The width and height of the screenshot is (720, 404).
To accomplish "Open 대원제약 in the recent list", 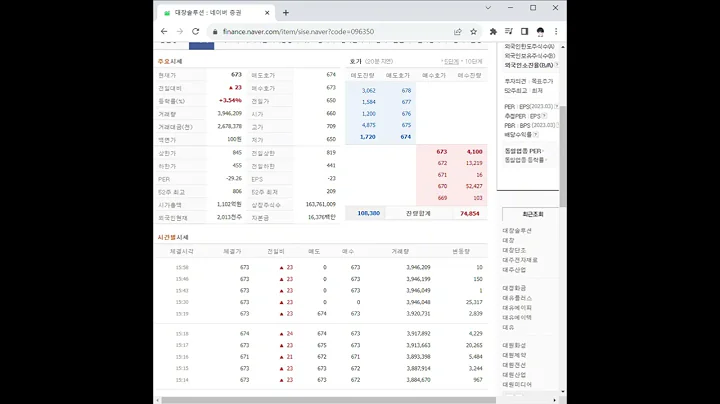I will click(x=514, y=355).
